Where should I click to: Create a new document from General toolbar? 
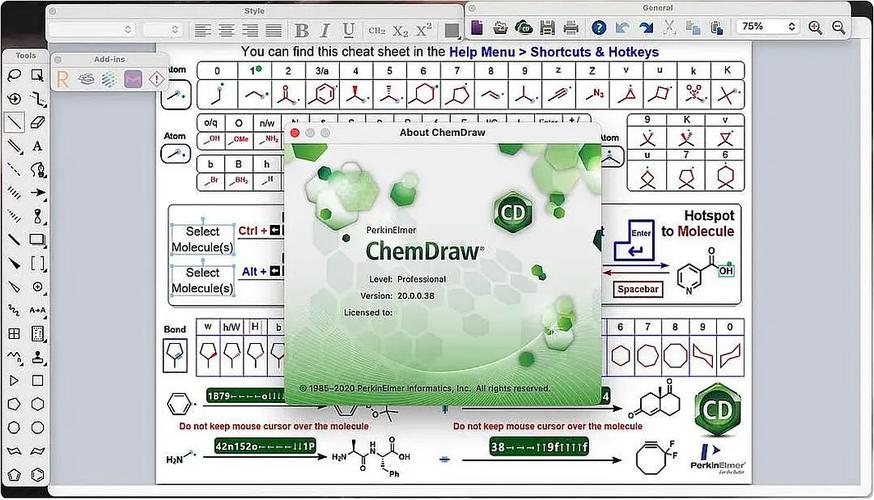477,27
